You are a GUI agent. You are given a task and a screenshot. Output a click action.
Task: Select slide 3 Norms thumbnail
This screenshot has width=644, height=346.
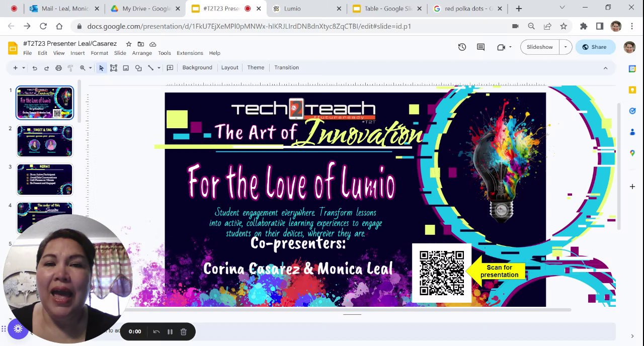45,180
